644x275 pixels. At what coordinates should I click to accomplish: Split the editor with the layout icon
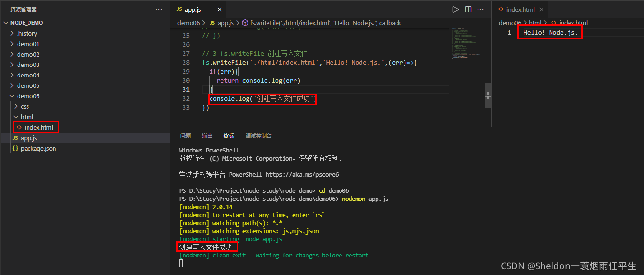click(468, 9)
